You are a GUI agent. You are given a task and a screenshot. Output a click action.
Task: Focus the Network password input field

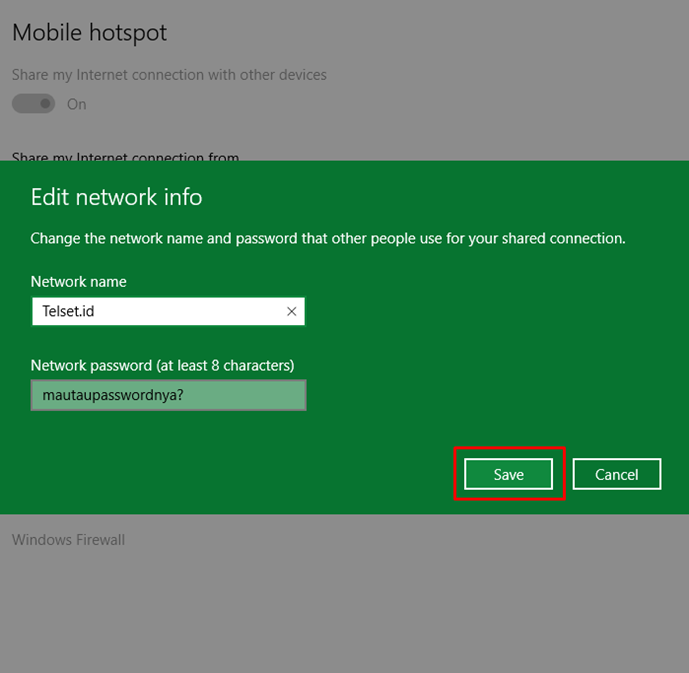point(168,395)
